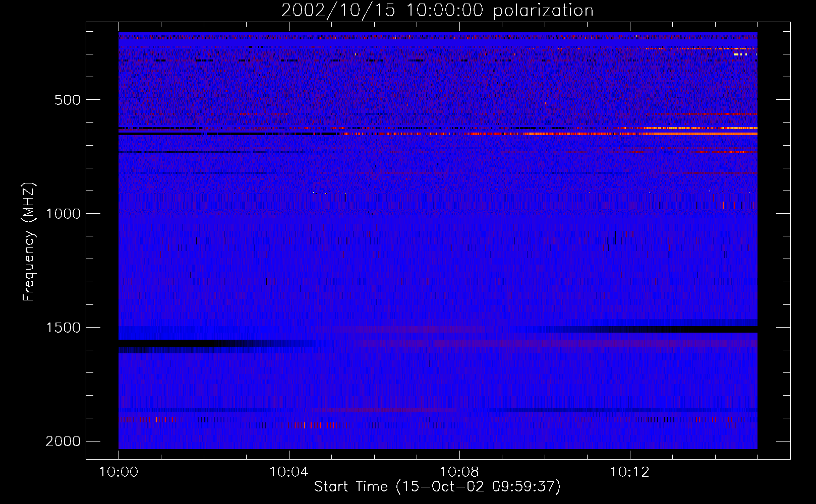
Task: Click the 'Frequency (MHZ)' axis label
Action: [x=29, y=242]
